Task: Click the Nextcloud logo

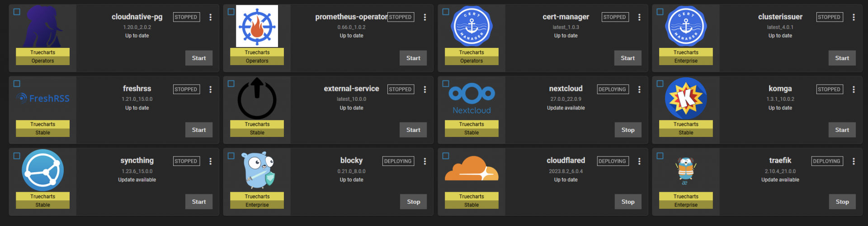Action: pyautogui.click(x=472, y=98)
